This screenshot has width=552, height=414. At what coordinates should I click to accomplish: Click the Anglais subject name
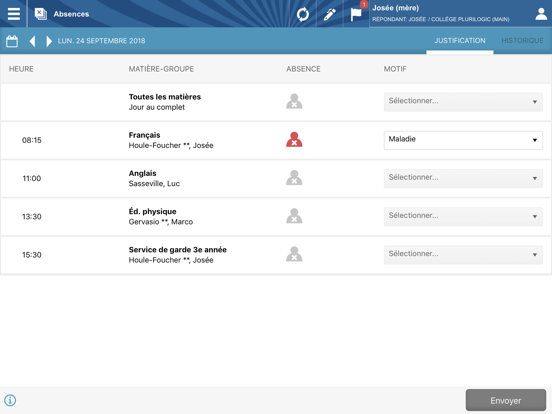(142, 173)
